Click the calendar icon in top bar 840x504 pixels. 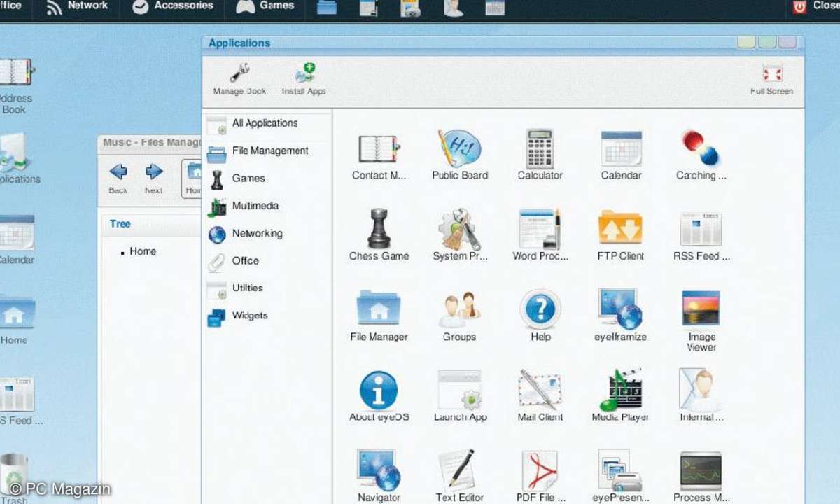tap(495, 8)
